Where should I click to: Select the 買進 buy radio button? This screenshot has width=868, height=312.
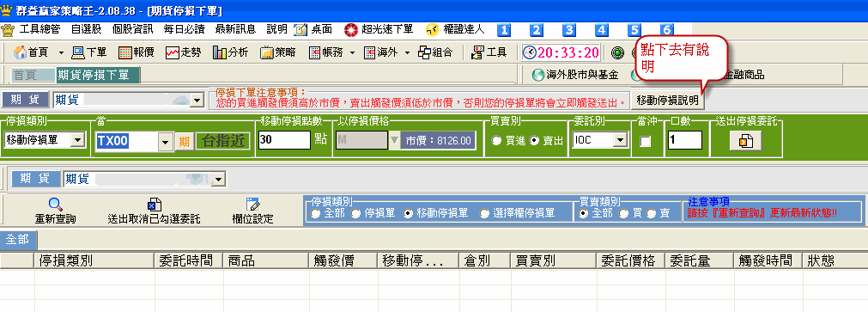[496, 141]
